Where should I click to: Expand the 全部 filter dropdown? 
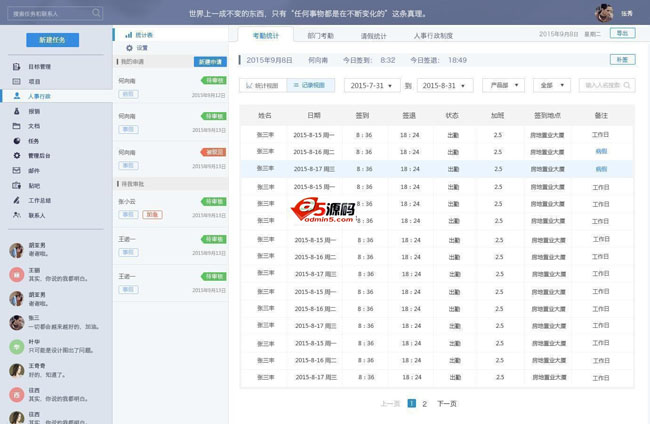[x=552, y=85]
